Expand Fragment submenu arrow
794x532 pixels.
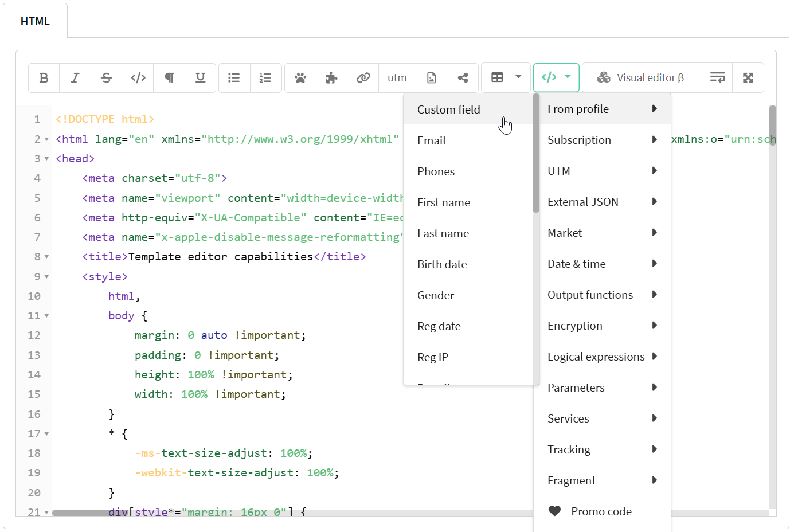[654, 480]
